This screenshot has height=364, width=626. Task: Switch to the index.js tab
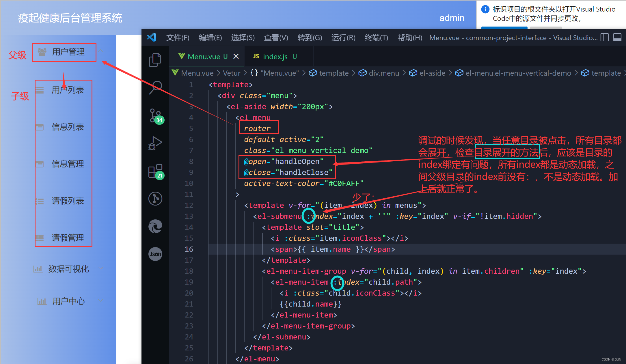pos(275,57)
